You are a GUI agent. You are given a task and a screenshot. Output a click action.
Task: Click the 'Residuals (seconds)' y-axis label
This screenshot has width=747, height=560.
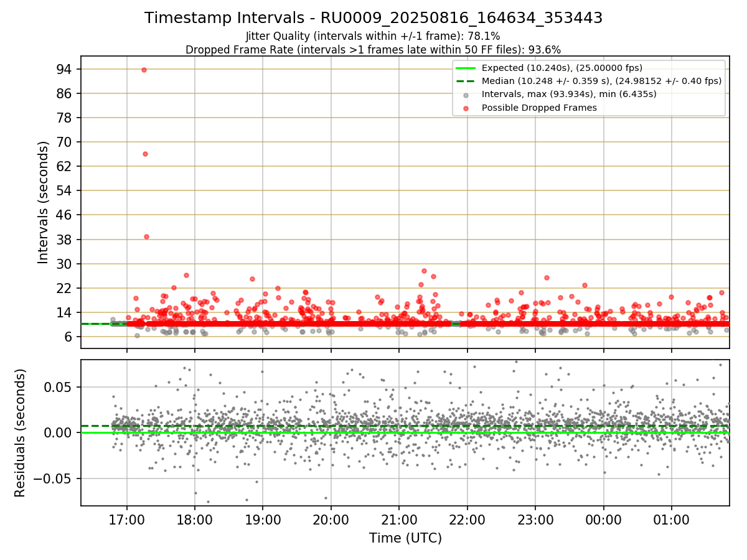20,432
